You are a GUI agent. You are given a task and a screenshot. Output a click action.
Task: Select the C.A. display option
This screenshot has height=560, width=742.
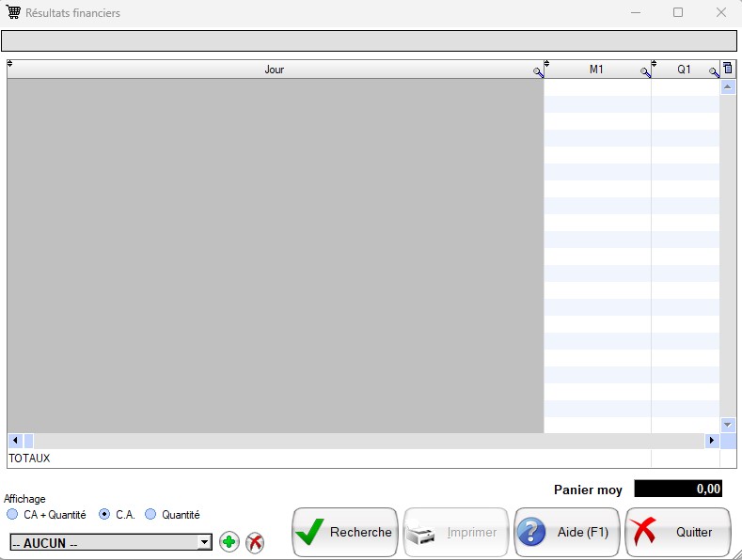[104, 515]
